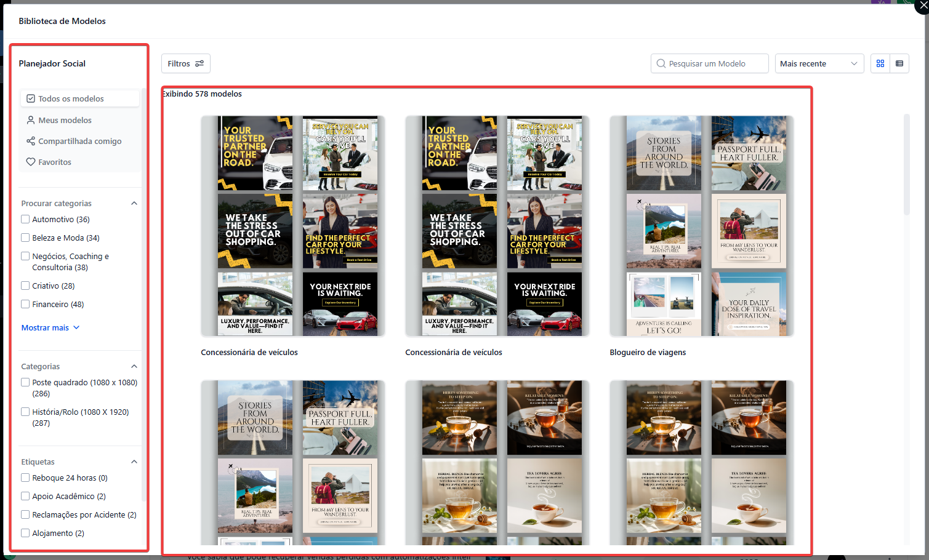This screenshot has height=560, width=929.
Task: Open the Mais recente sort dropdown
Action: [x=819, y=63]
